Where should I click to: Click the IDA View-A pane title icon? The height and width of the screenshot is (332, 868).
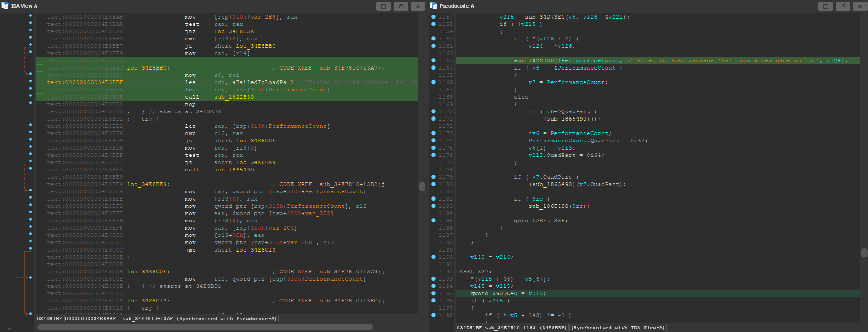tap(5, 6)
